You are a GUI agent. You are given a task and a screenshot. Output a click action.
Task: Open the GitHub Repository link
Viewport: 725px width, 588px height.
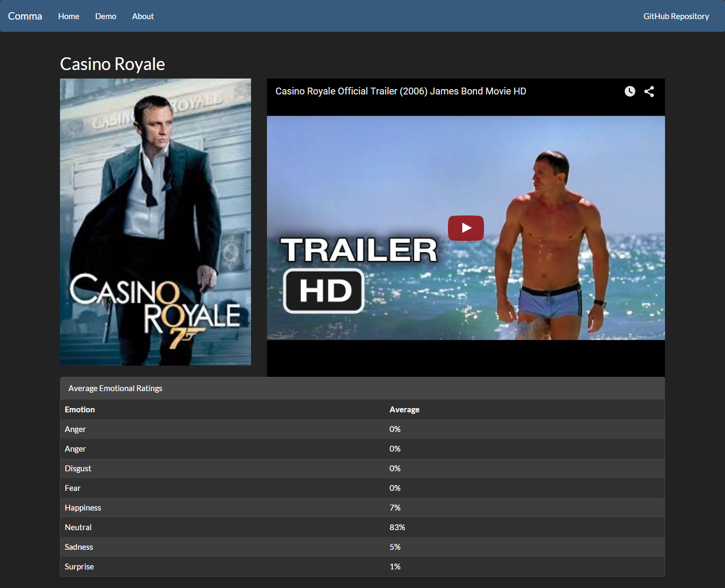[x=676, y=16]
